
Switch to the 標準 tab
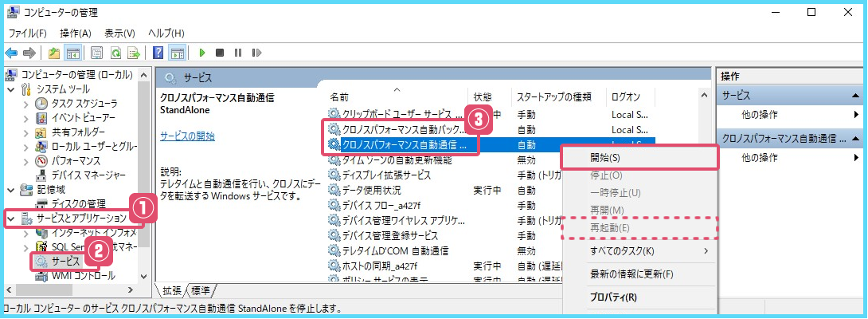point(201,289)
